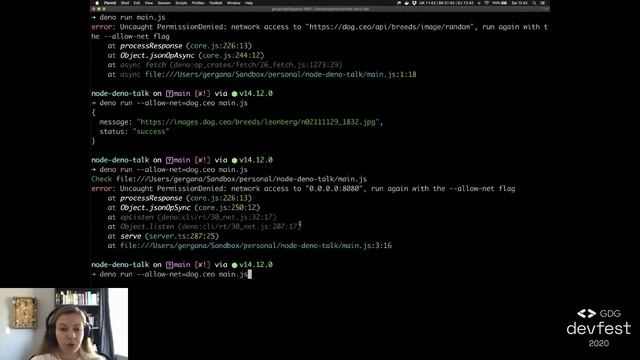Click the first "deno run main.js" command

(x=132, y=17)
